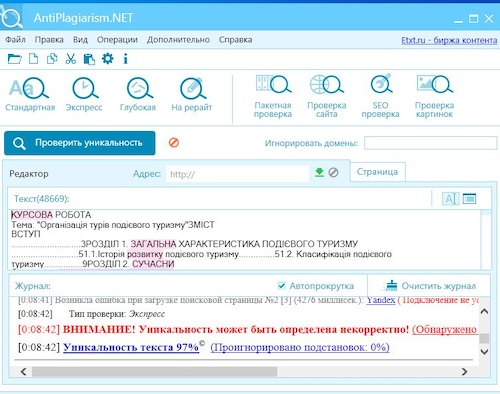Select На рерайт check mode
Screen dimensions: 500x394
192,95
